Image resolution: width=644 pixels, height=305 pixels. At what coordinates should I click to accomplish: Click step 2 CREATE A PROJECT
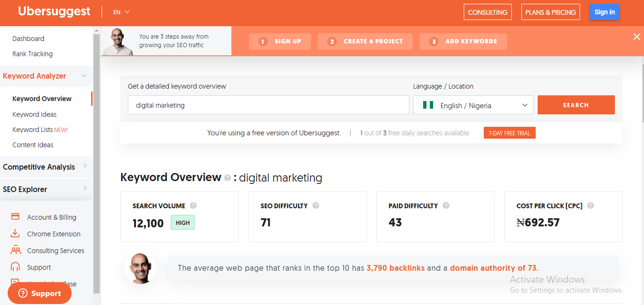[365, 41]
